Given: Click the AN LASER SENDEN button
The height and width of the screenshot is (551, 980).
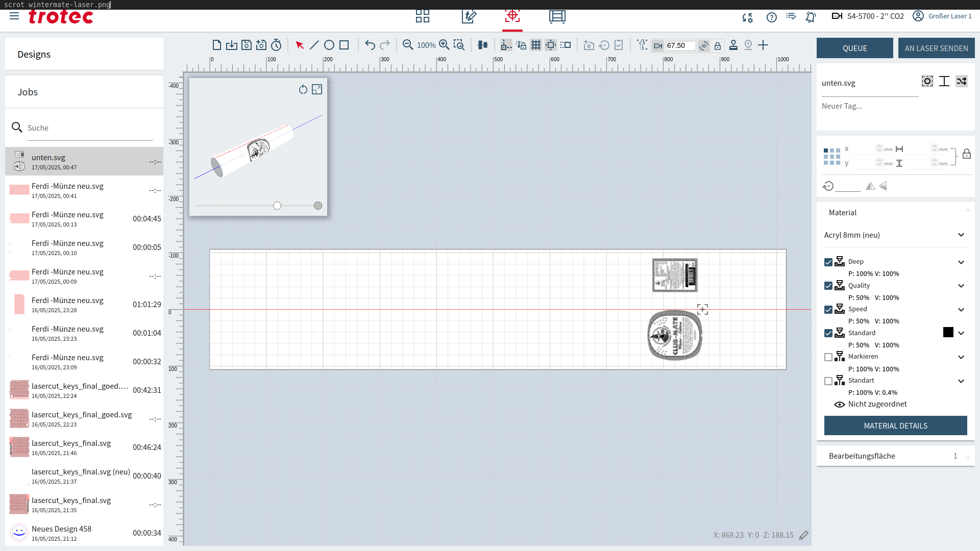Looking at the screenshot, I should pos(937,48).
